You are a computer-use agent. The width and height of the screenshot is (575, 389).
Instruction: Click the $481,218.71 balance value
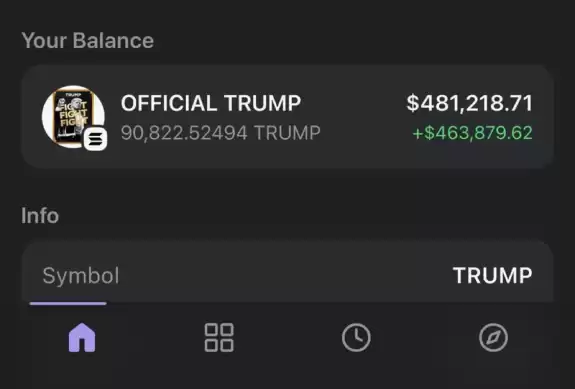pos(469,103)
